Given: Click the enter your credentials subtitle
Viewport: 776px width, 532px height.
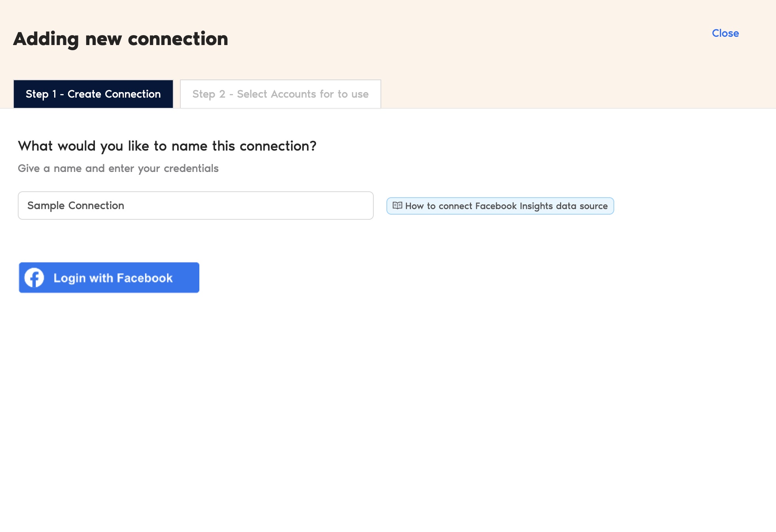Looking at the screenshot, I should coord(118,168).
